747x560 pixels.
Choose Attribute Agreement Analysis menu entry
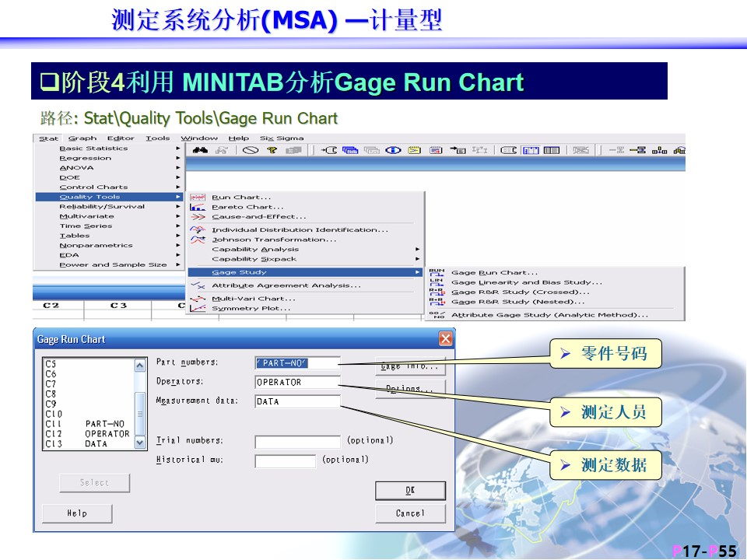coord(286,285)
